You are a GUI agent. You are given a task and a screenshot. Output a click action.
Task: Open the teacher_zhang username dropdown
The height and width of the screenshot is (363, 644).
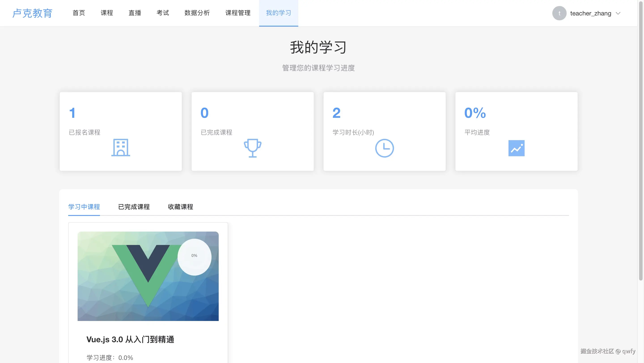(590, 13)
